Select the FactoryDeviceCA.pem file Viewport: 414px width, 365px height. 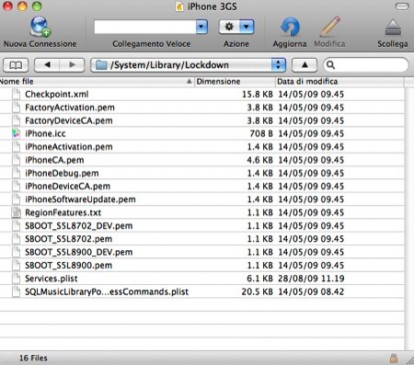[69, 121]
